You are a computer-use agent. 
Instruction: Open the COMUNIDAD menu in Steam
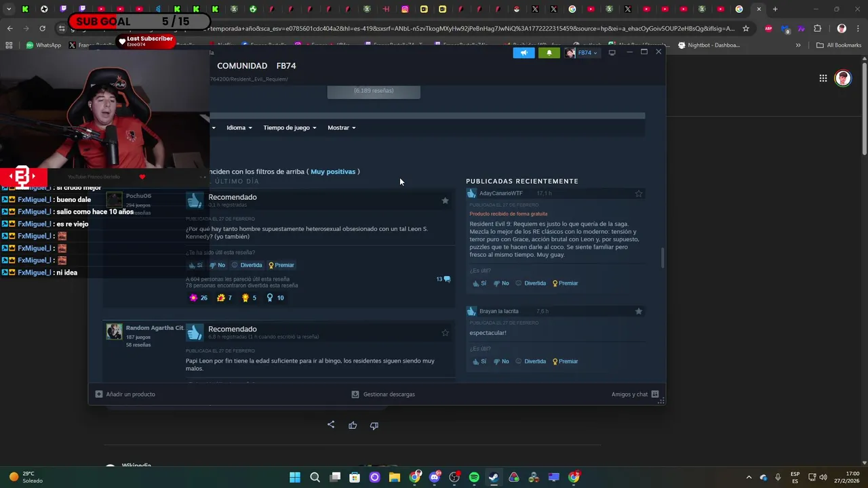tap(242, 66)
